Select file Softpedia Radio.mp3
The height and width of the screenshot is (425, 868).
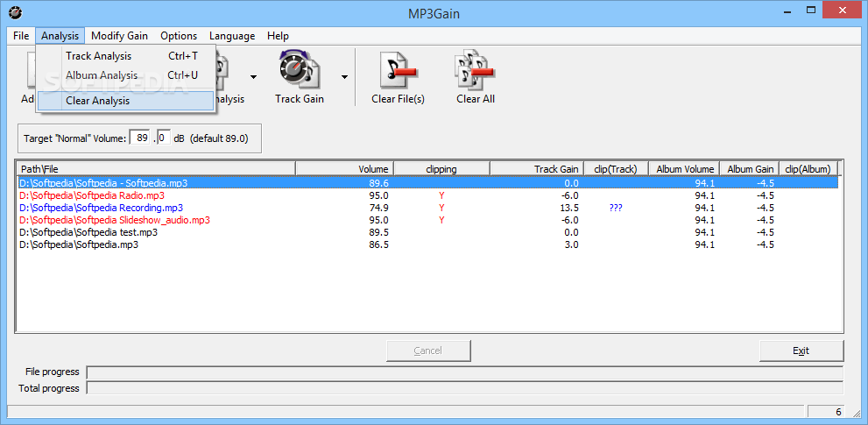click(92, 195)
